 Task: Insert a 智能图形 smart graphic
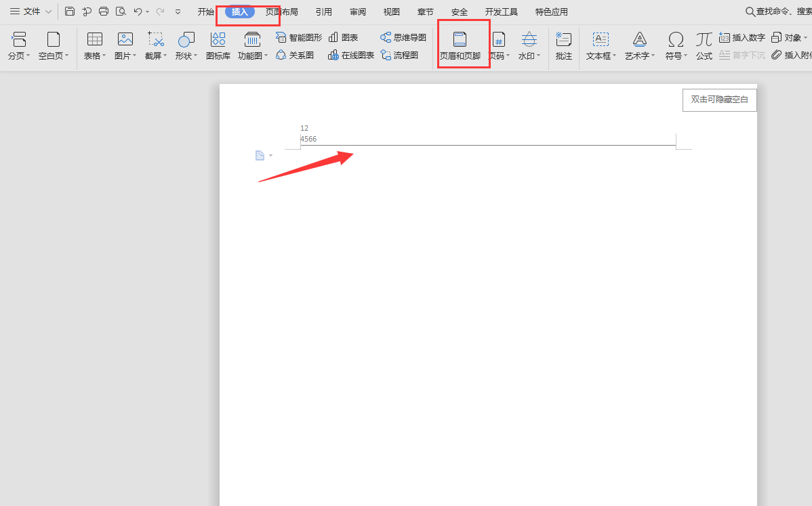(x=298, y=37)
